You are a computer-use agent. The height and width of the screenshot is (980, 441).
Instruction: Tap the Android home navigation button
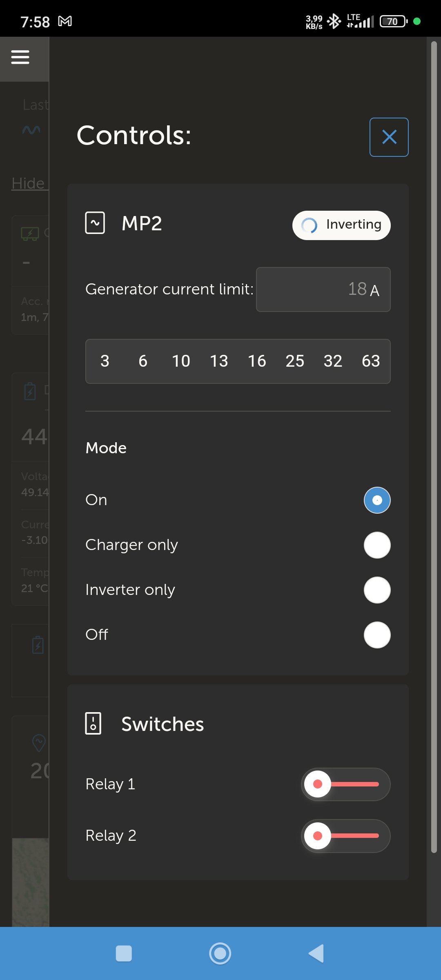click(220, 953)
